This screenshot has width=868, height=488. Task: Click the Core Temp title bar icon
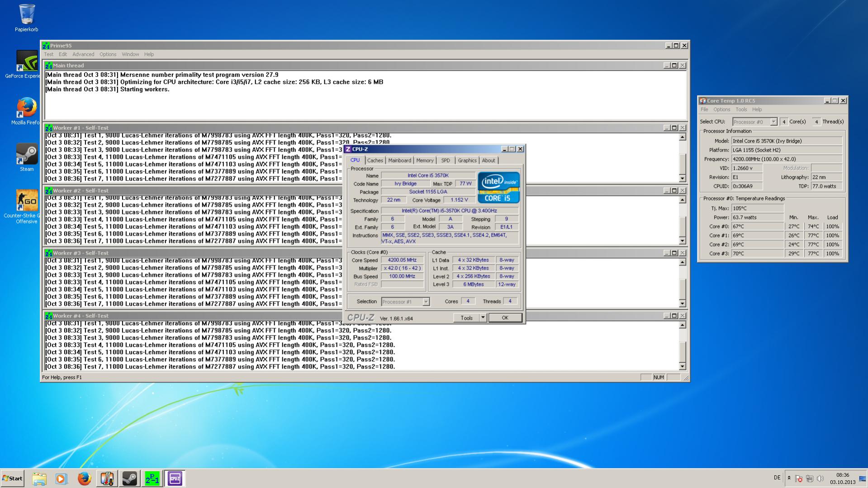point(702,101)
